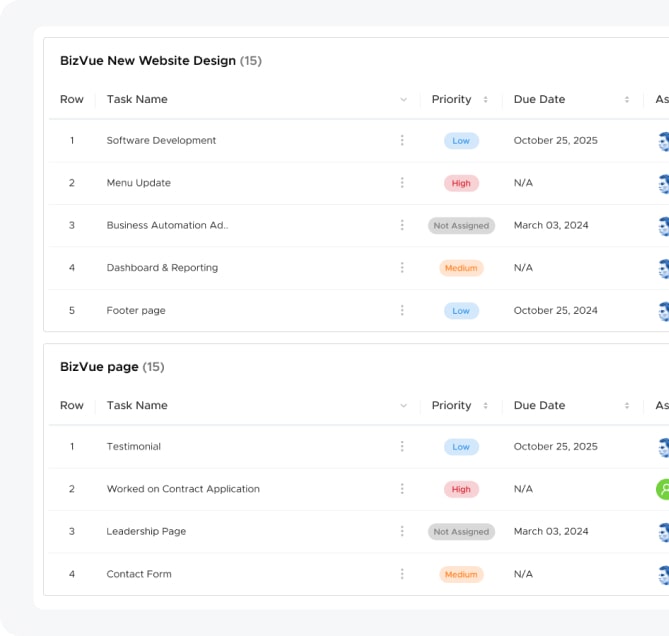Open three-dot menu for Testimonial task
This screenshot has width=669, height=636.
click(402, 447)
